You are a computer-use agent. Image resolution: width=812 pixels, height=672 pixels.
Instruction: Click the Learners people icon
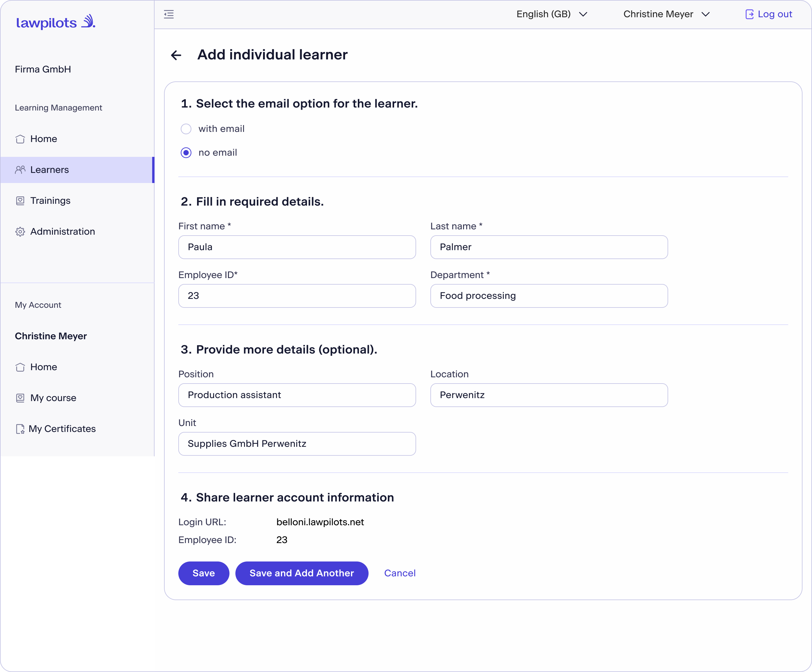click(20, 170)
